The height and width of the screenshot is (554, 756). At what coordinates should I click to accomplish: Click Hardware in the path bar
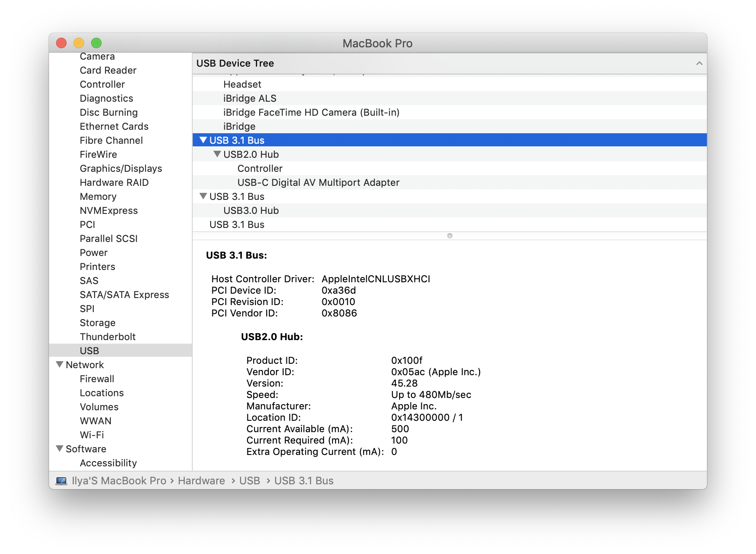click(201, 481)
